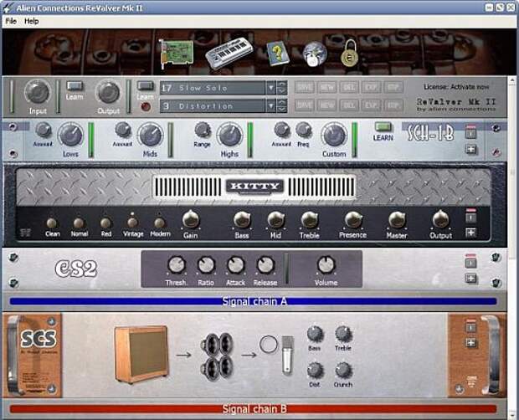
Task: Open the Distortion preset dropdown arrow
Action: coord(270,105)
